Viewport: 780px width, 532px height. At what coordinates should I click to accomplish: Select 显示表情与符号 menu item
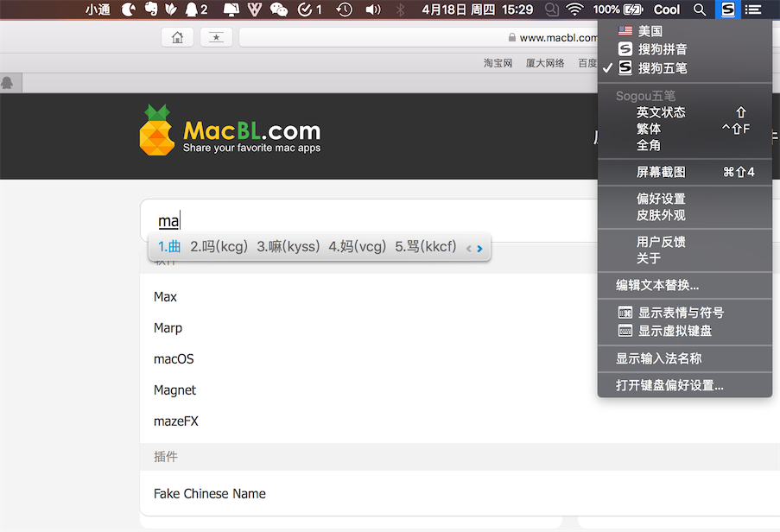point(685,313)
